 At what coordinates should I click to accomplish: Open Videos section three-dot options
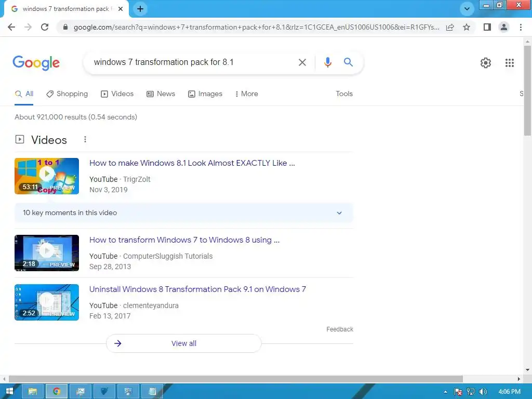(x=85, y=139)
